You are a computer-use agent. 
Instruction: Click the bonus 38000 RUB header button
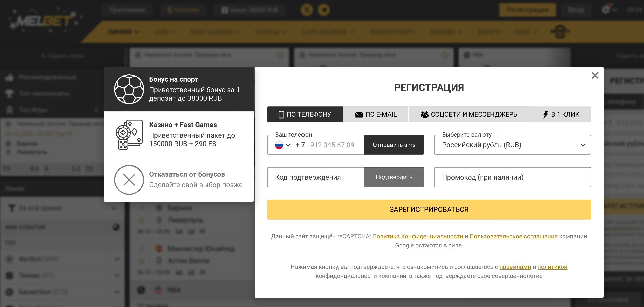249,10
